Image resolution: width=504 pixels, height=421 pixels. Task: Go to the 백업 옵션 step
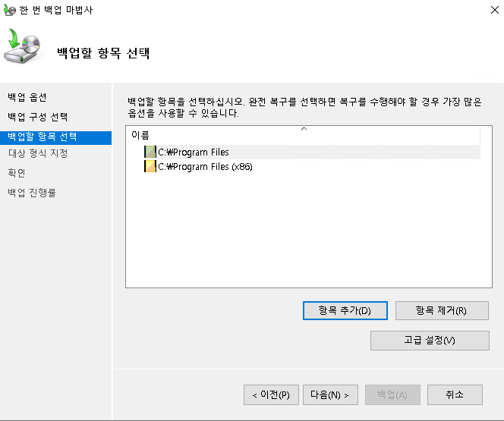(27, 97)
